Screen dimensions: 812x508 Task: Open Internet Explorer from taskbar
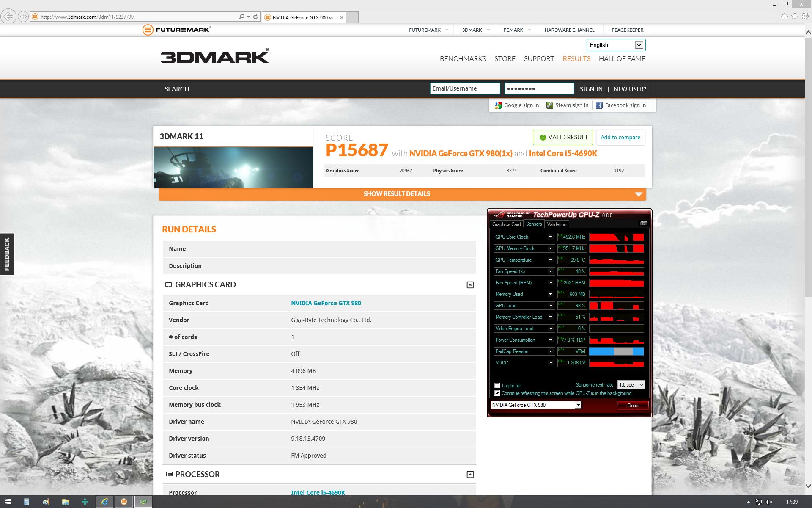(x=104, y=502)
